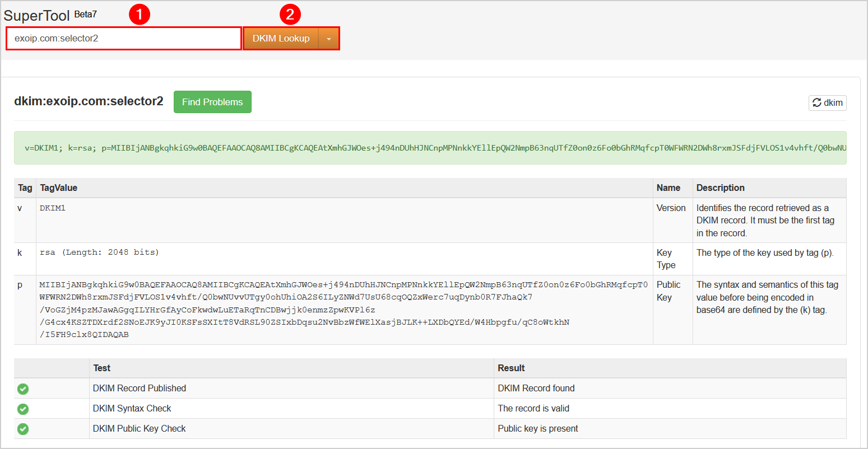Click the green check beside DKIM Public Key Check
Viewport: 868px width, 449px height.
(23, 429)
